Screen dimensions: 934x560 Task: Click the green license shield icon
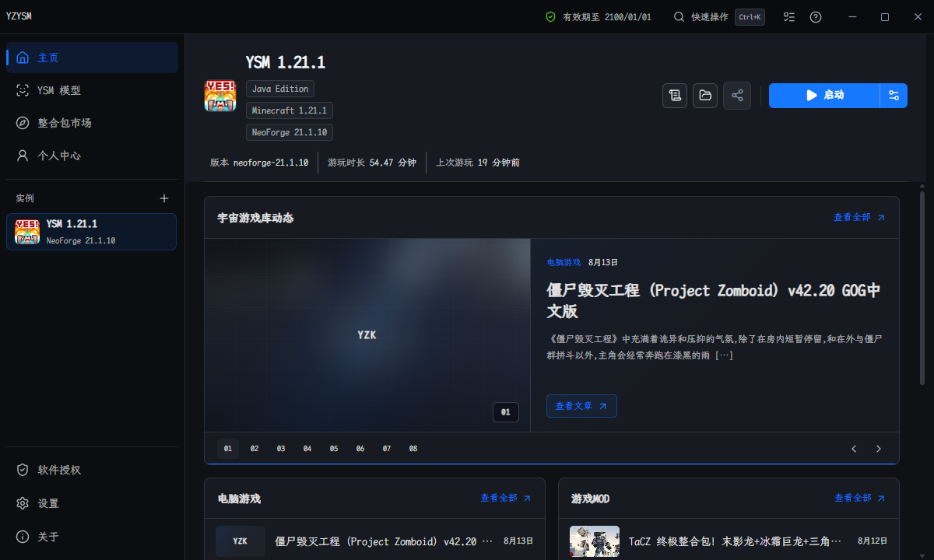(550, 16)
